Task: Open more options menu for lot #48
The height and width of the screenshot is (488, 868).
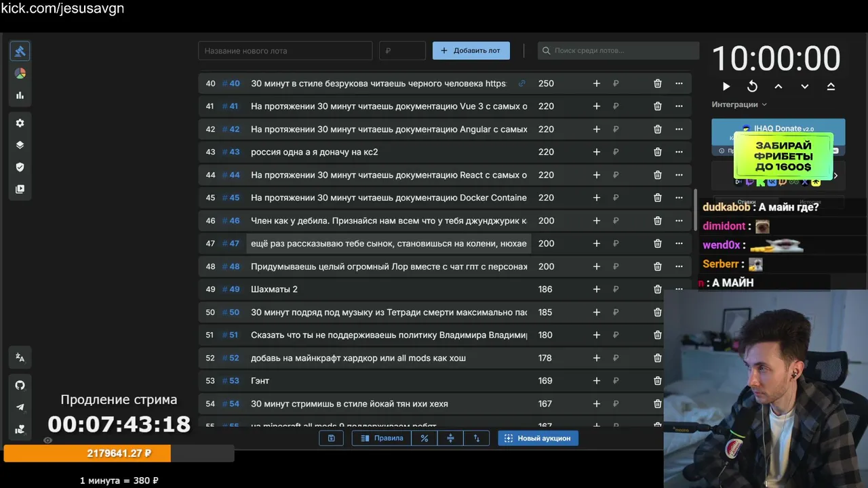Action: (679, 266)
